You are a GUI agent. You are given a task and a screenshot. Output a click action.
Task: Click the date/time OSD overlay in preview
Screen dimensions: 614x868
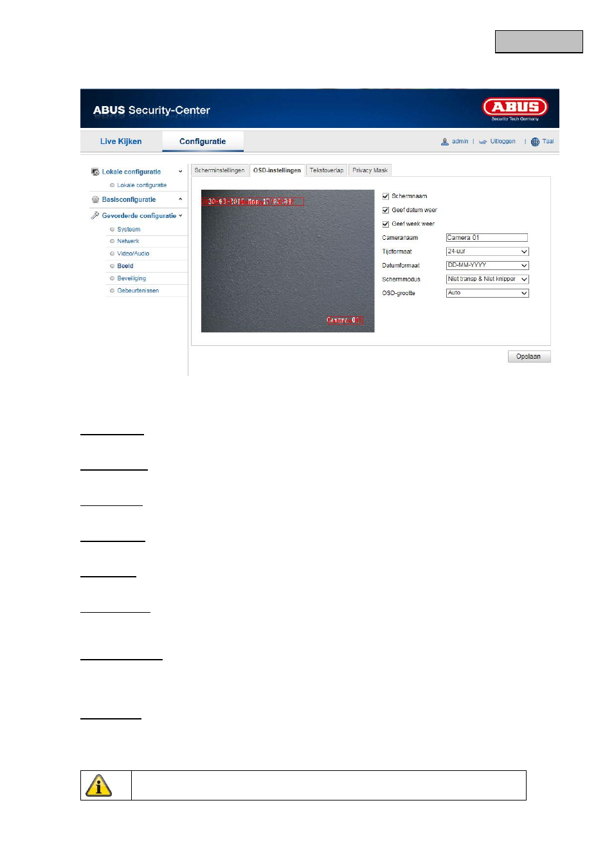point(253,202)
